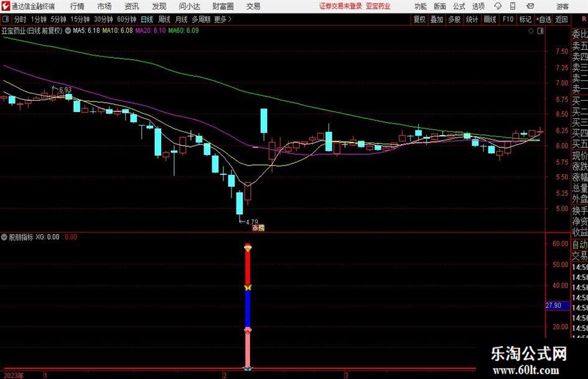Open the 发现 menu
This screenshot has height=379, width=588.
[x=159, y=6]
